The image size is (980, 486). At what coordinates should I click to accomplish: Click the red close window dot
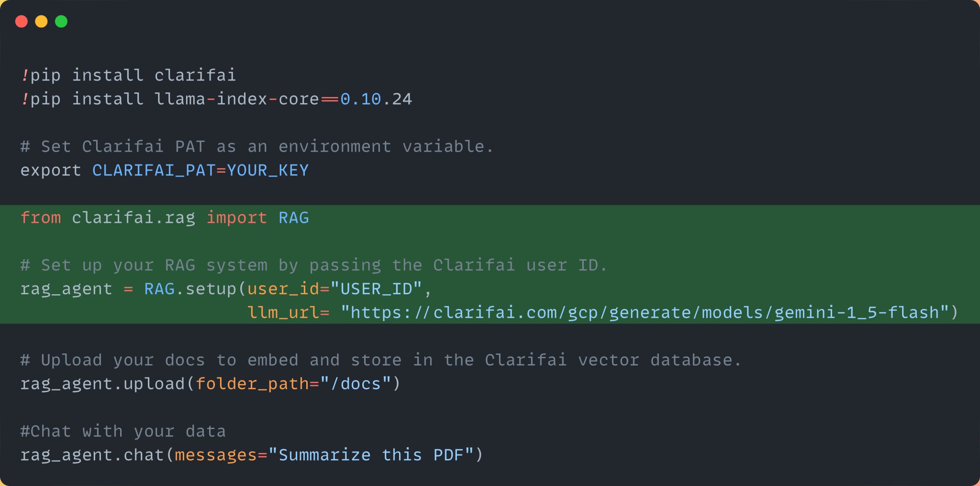(x=22, y=22)
